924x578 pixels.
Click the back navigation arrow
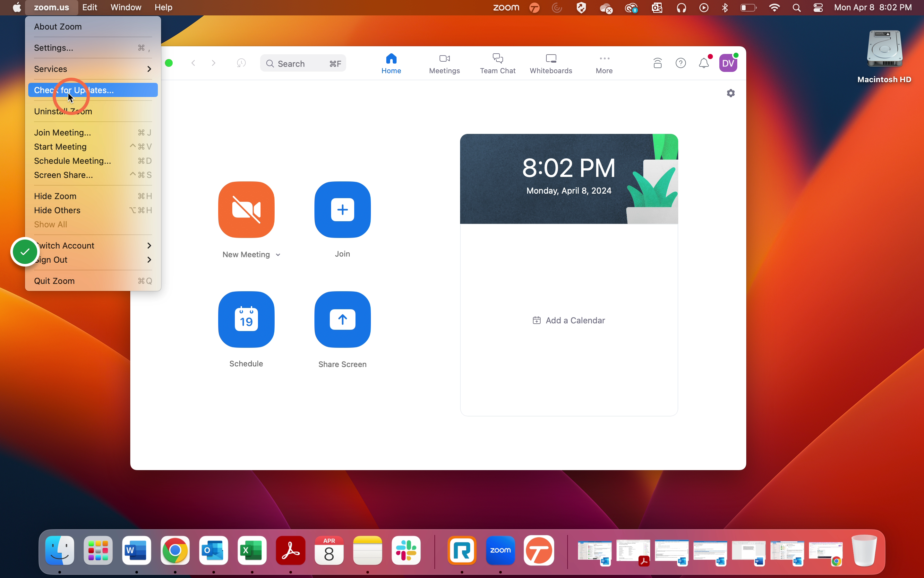tap(193, 63)
